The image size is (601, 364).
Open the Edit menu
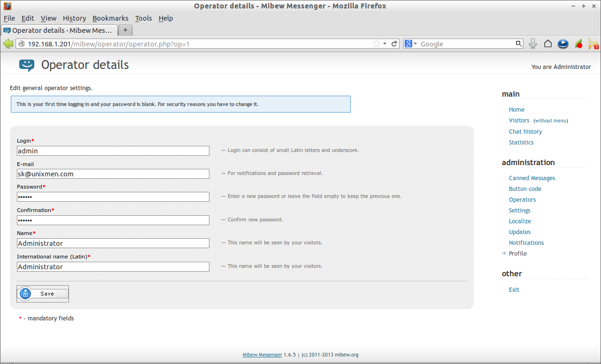coord(28,18)
